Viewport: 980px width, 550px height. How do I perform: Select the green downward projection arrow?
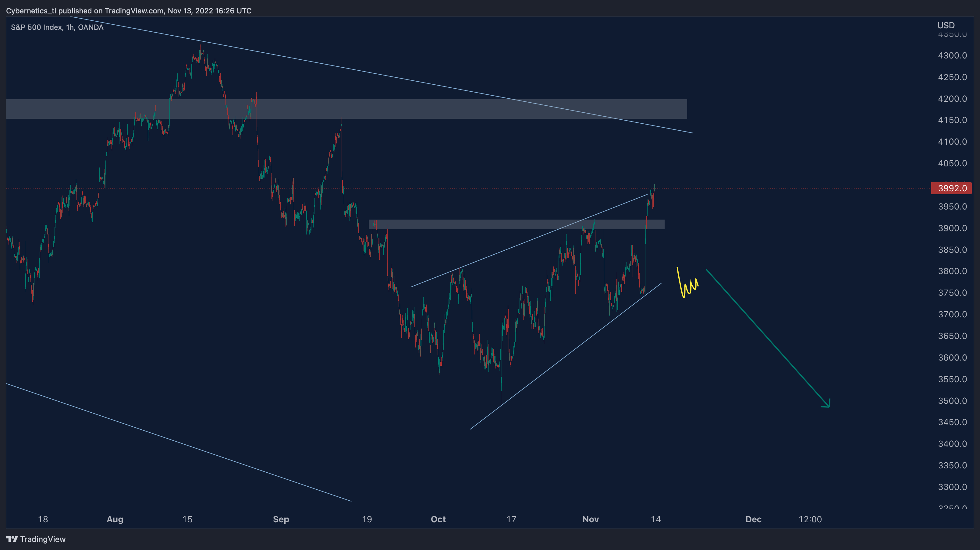pyautogui.click(x=769, y=339)
